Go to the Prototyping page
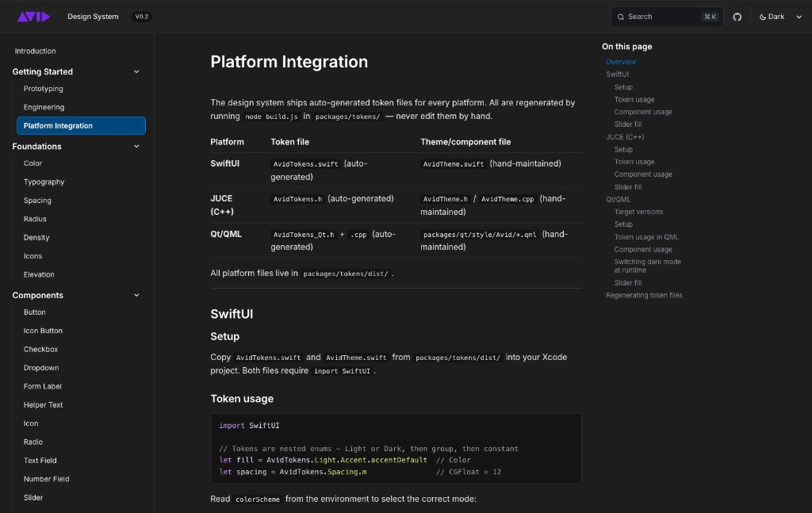Image resolution: width=812 pixels, height=513 pixels. pyautogui.click(x=44, y=89)
